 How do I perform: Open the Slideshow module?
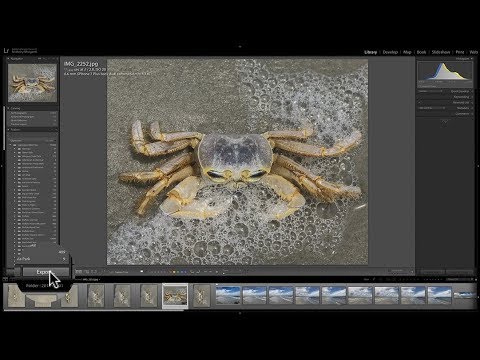tap(441, 52)
